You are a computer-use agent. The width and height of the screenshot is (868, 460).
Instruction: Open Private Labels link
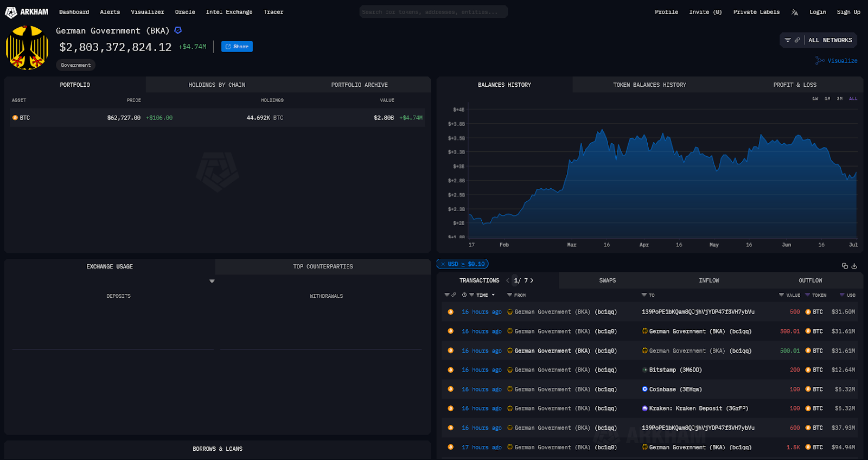[x=756, y=12]
